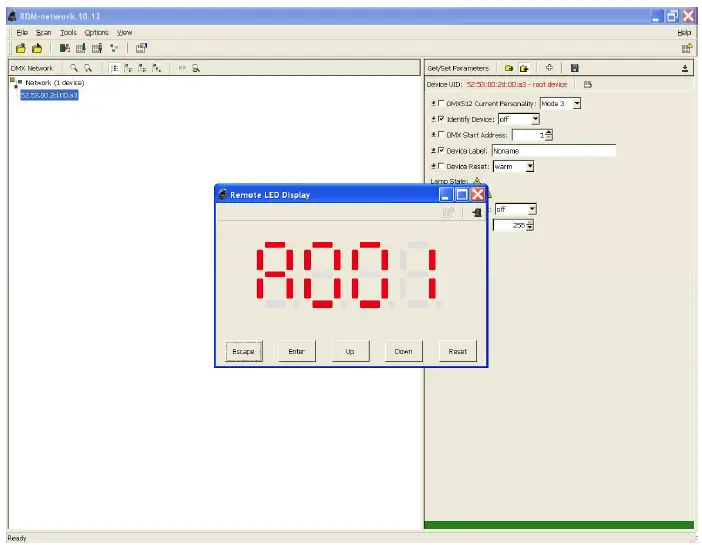This screenshot has height=545, width=702.
Task: Click the highlighted yellow folder icon in Get/Set Parameters
Action: coord(524,68)
